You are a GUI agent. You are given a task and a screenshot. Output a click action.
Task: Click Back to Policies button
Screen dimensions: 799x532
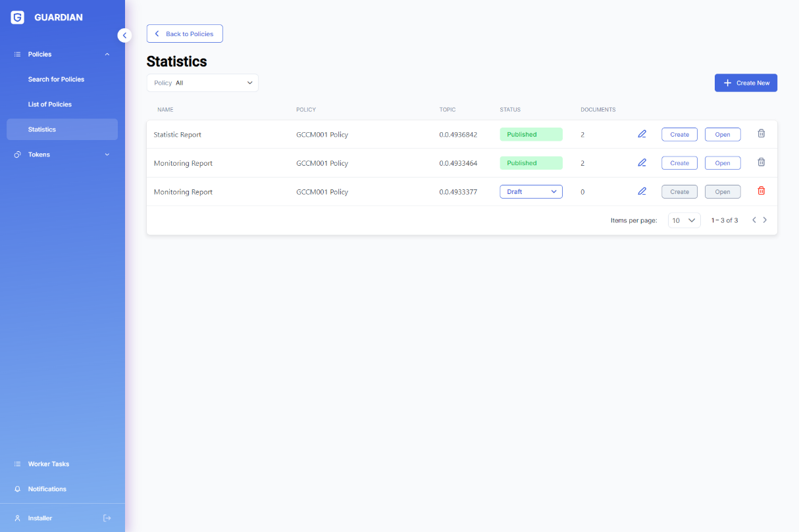(x=184, y=34)
